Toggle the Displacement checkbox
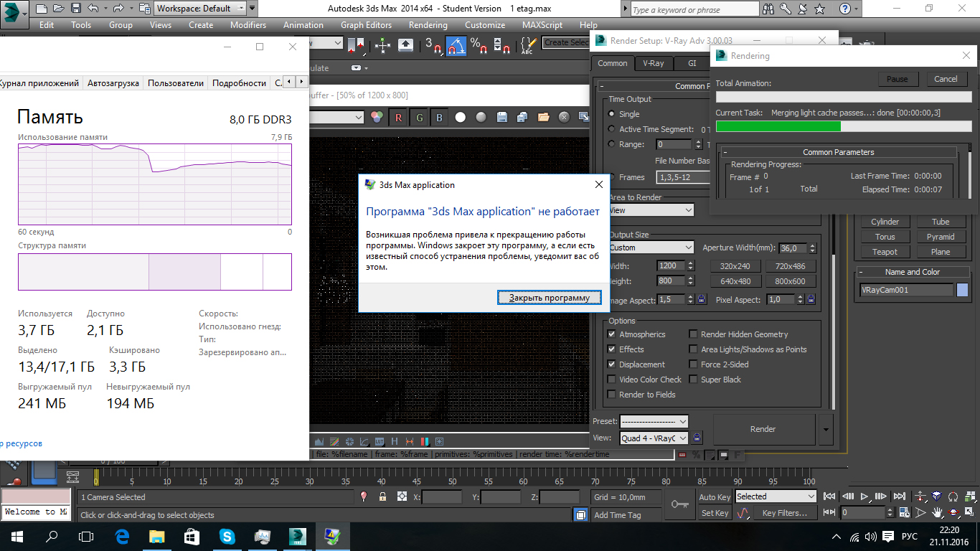This screenshot has height=551, width=980. tap(612, 364)
